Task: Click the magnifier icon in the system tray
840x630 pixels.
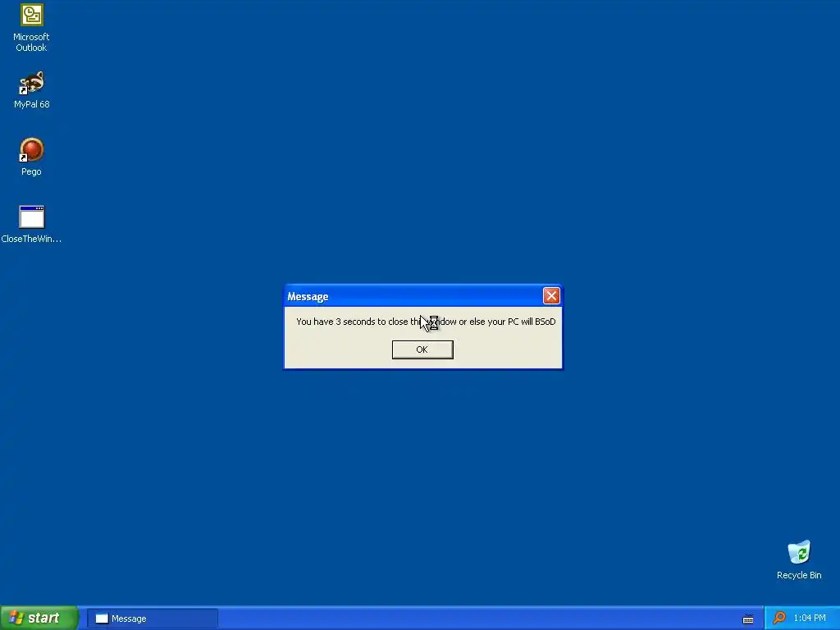Action: click(x=779, y=618)
